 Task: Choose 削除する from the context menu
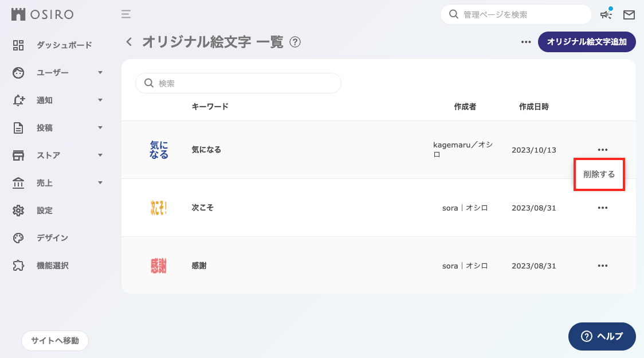[599, 174]
